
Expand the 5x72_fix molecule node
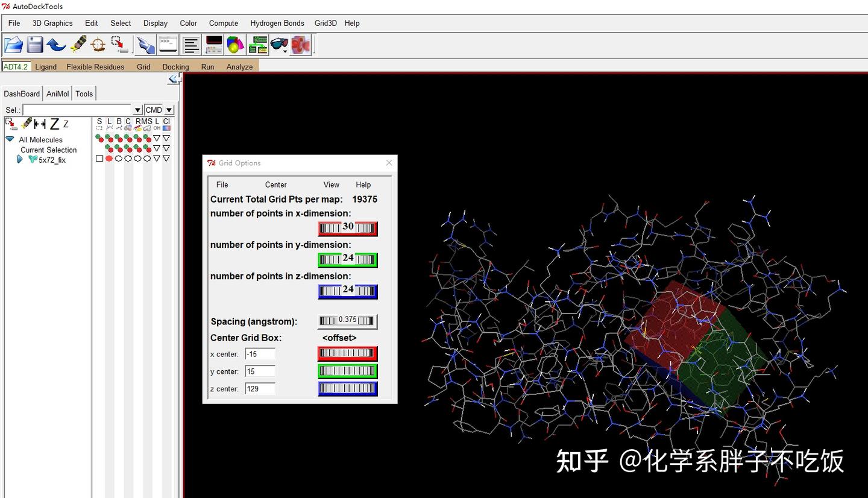pos(19,159)
